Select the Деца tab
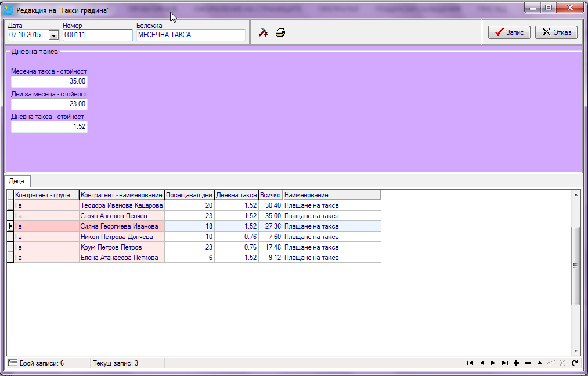The height and width of the screenshot is (376, 588). pos(17,181)
